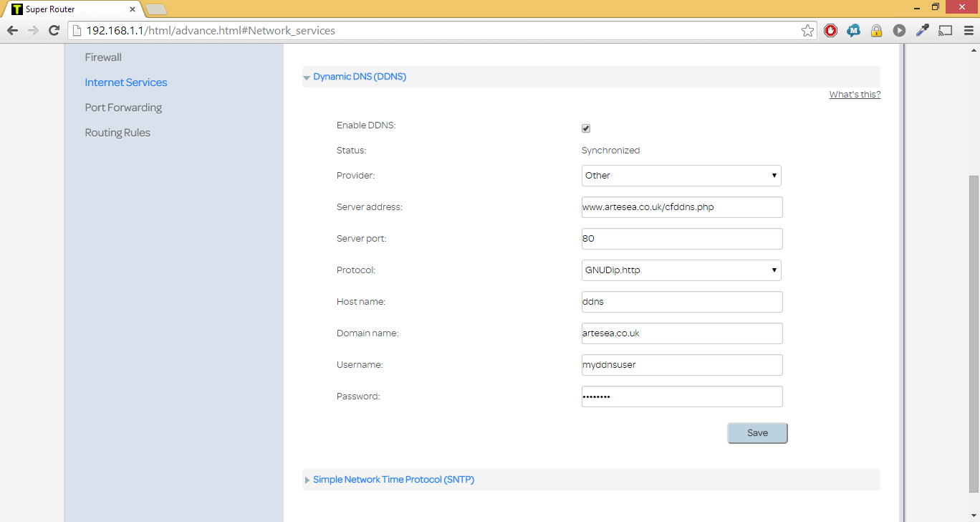This screenshot has width=980, height=522.
Task: Restore down the browser window
Action: (936, 6)
